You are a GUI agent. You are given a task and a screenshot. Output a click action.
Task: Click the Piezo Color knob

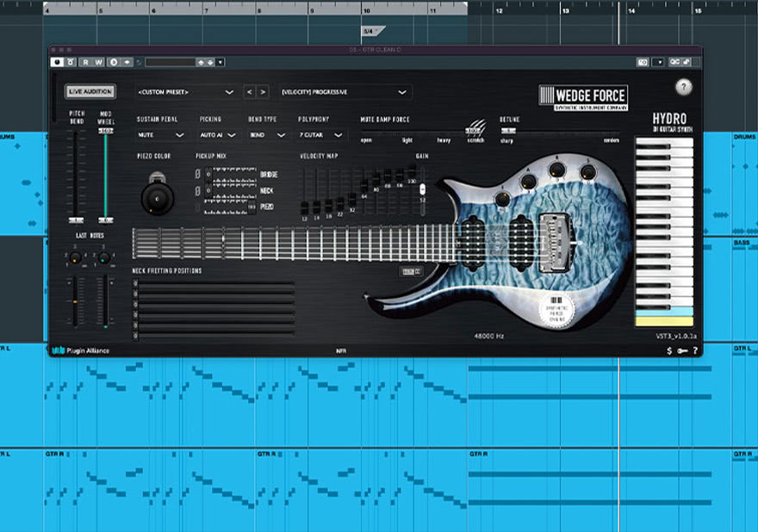pyautogui.click(x=157, y=198)
